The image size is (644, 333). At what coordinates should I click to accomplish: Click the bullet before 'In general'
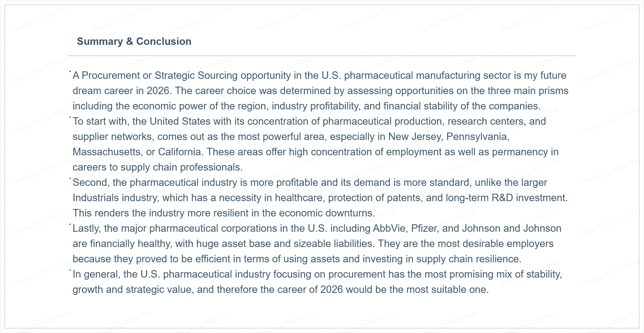tap(70, 270)
